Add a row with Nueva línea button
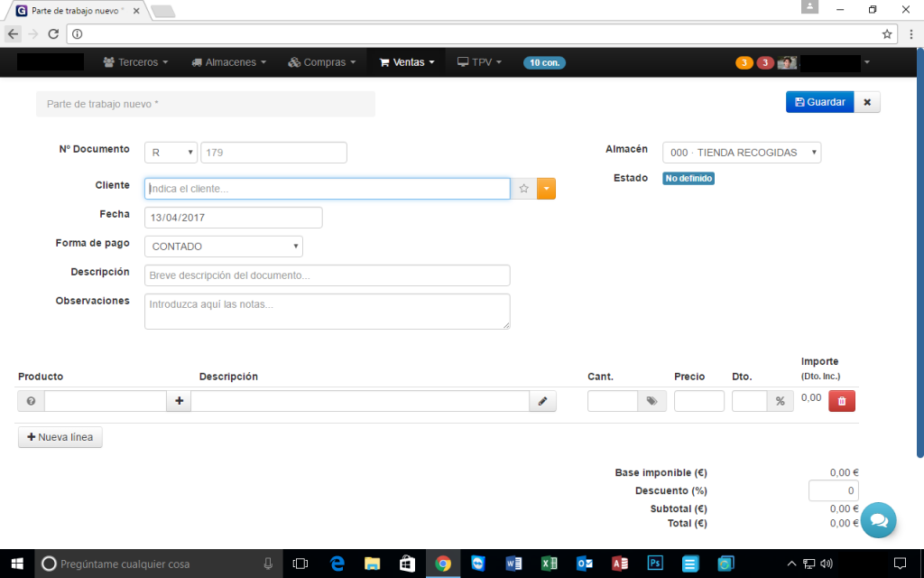 60,437
